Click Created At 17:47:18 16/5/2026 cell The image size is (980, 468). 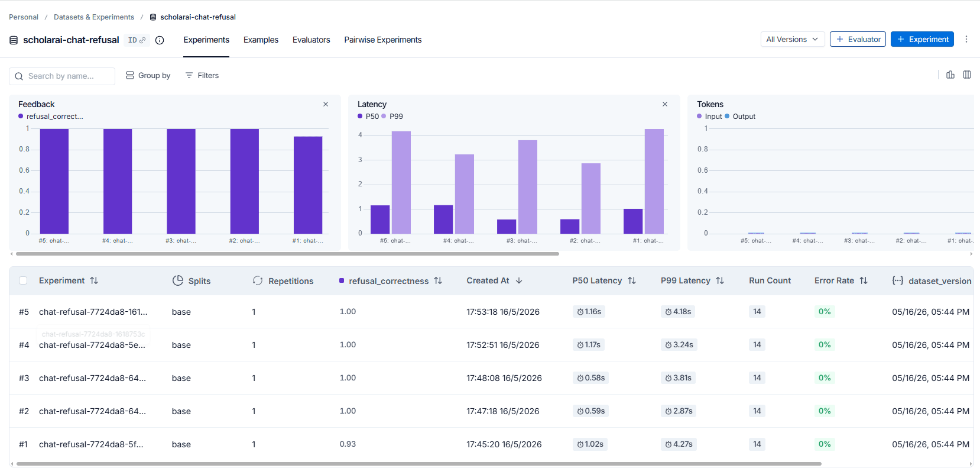[x=503, y=411]
